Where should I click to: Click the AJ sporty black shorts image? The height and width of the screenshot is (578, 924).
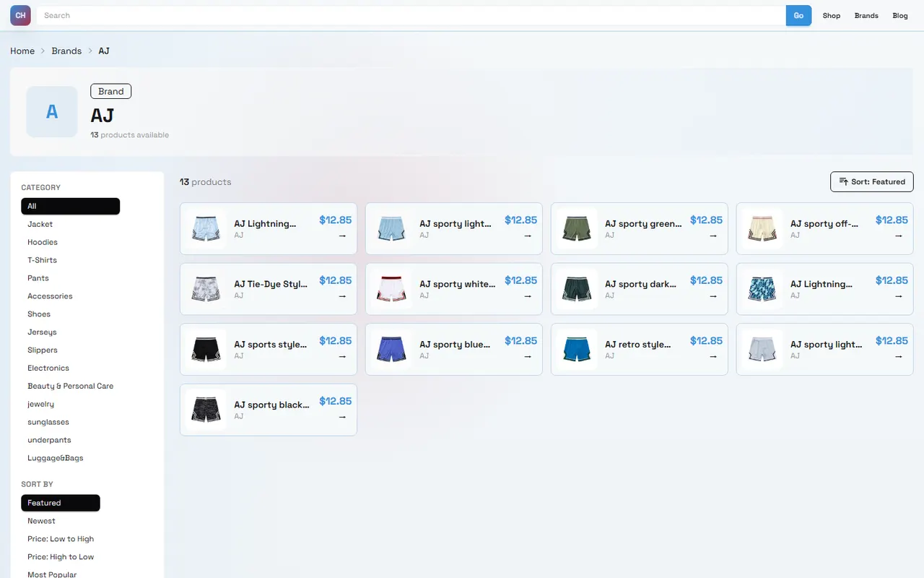pos(206,410)
